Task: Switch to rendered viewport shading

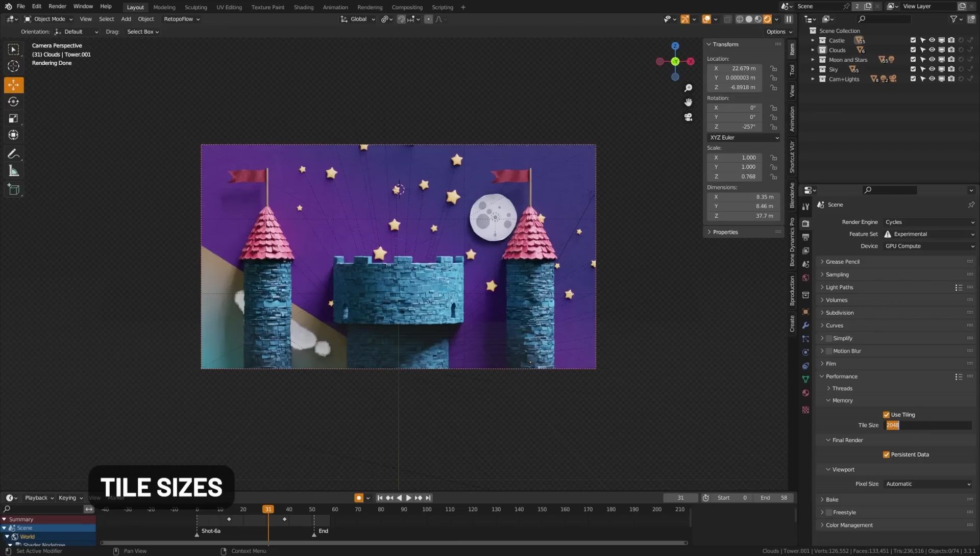Action: (768, 19)
